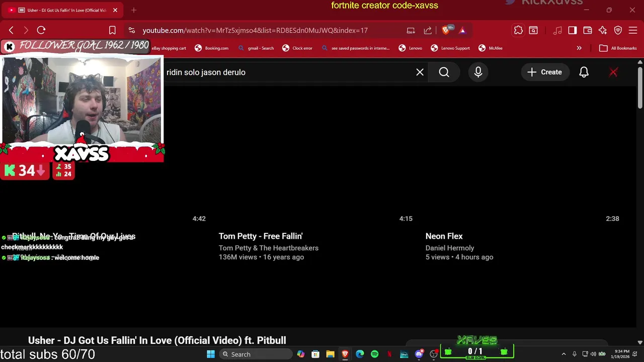This screenshot has width=644, height=362.
Task: Open the Windows Start menu
Action: [x=211, y=354]
